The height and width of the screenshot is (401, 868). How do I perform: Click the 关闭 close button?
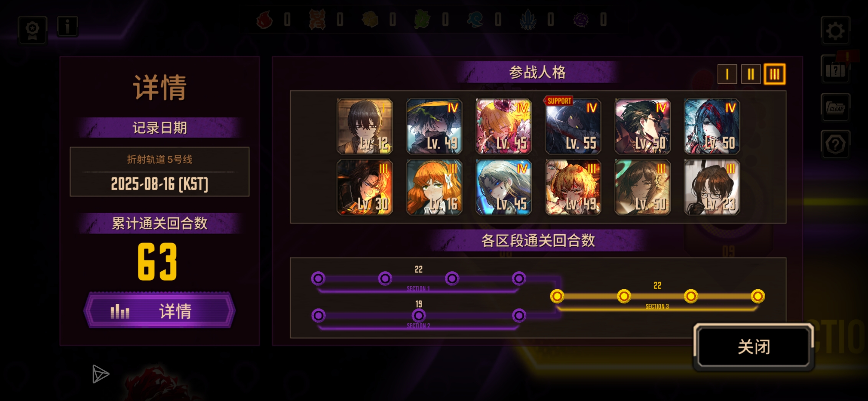pyautogui.click(x=753, y=347)
